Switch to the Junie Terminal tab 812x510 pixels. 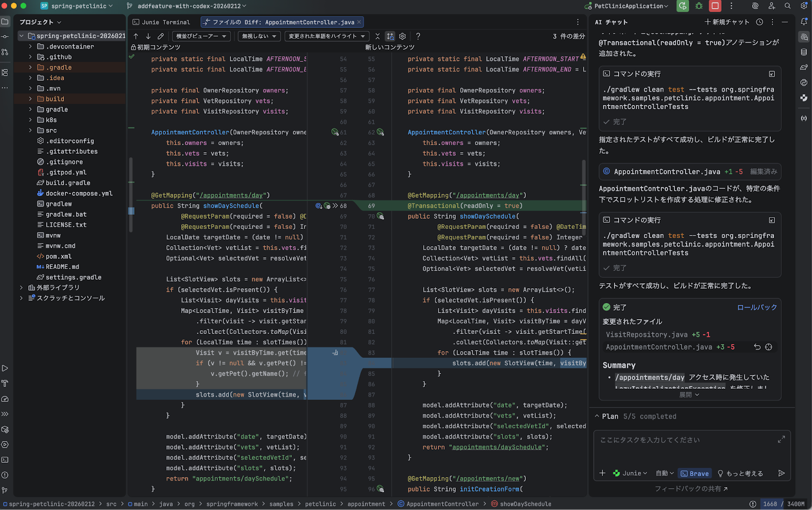click(161, 22)
